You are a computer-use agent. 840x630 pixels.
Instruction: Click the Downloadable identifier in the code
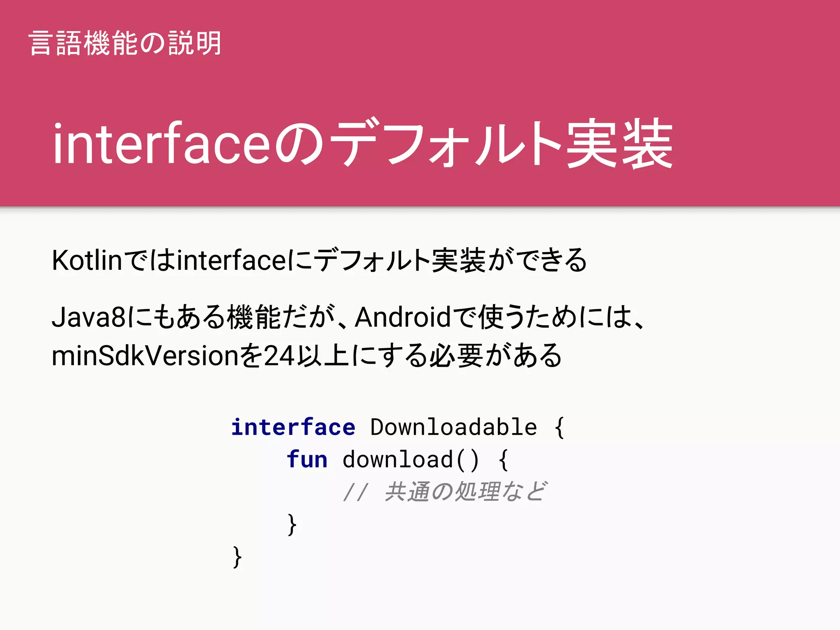click(x=454, y=427)
